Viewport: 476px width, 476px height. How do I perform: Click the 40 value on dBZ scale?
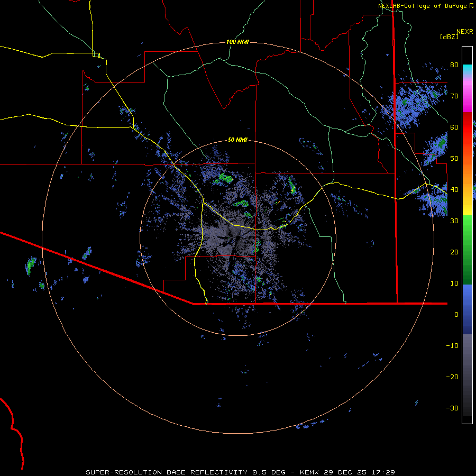pyautogui.click(x=454, y=190)
